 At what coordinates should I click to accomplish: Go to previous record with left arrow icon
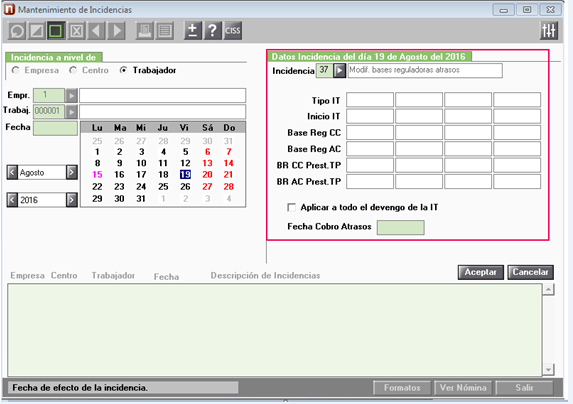click(x=96, y=31)
